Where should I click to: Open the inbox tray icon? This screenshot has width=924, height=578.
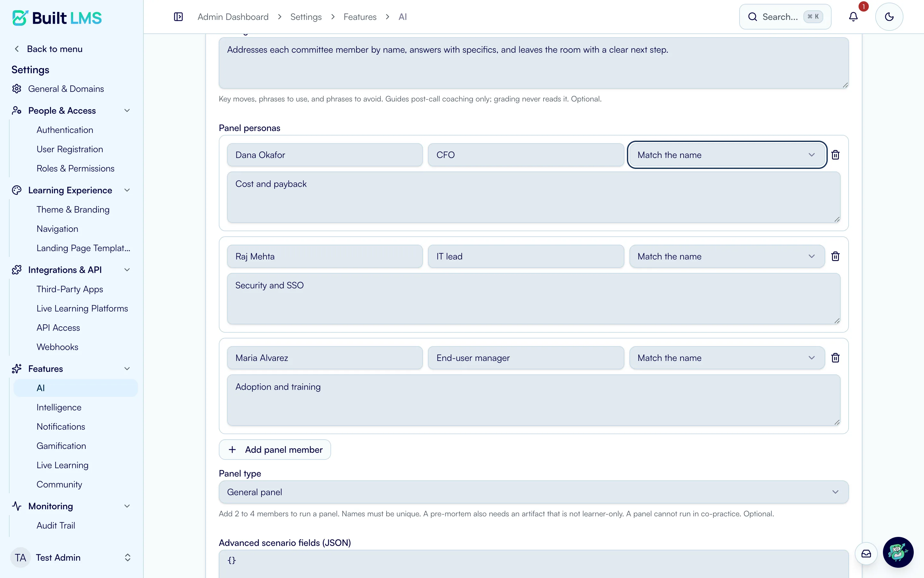point(866,553)
